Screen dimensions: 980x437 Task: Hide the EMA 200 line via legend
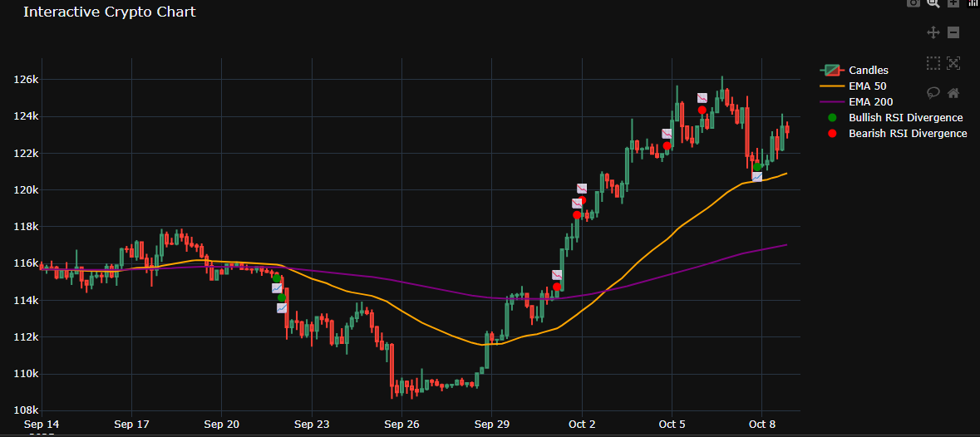[870, 102]
